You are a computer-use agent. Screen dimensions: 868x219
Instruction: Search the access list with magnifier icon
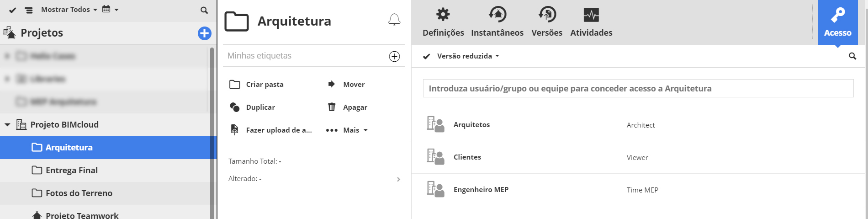click(852, 56)
